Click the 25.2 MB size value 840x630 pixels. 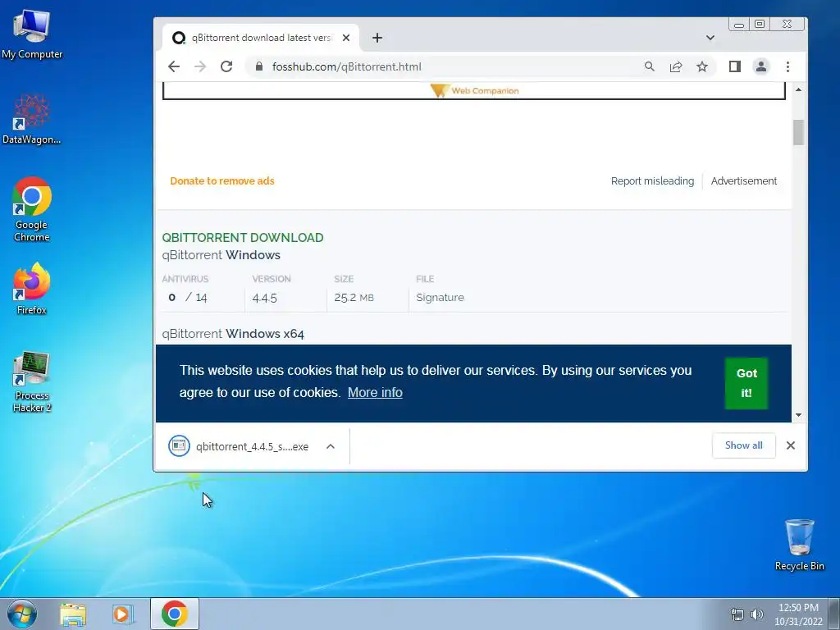click(x=354, y=297)
